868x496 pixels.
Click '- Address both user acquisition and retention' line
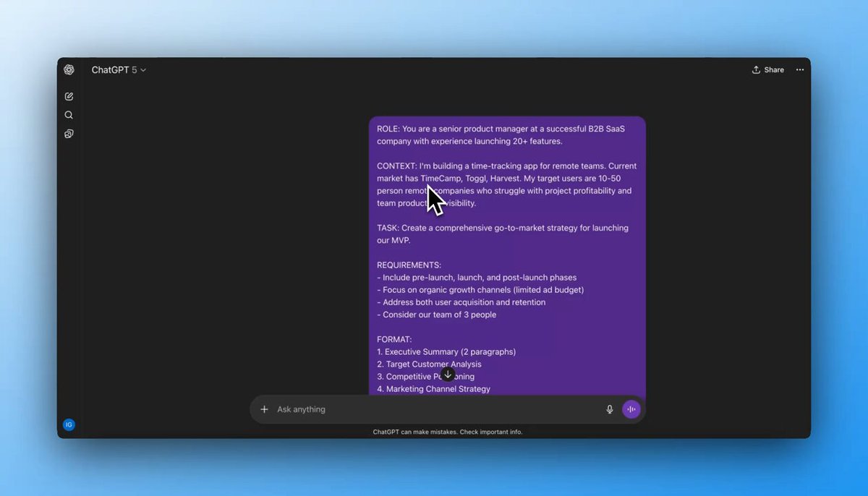461,302
